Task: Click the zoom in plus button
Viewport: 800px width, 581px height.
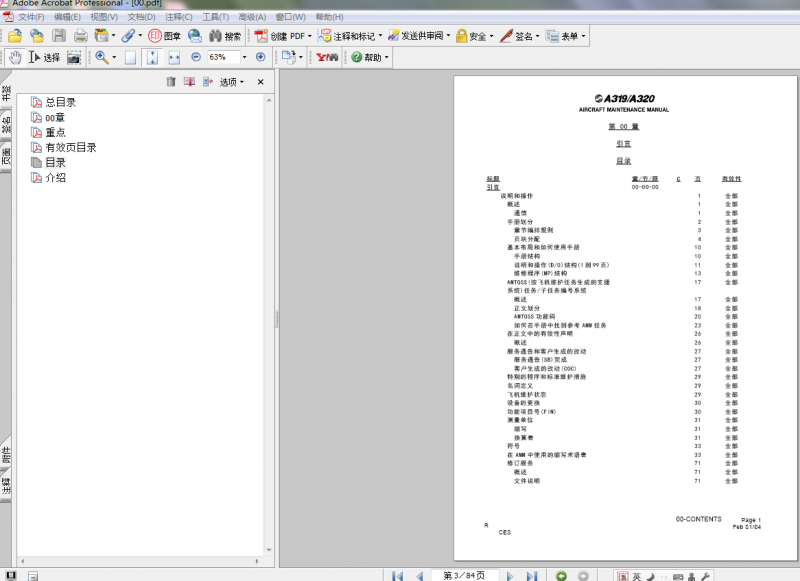Action: tap(261, 57)
